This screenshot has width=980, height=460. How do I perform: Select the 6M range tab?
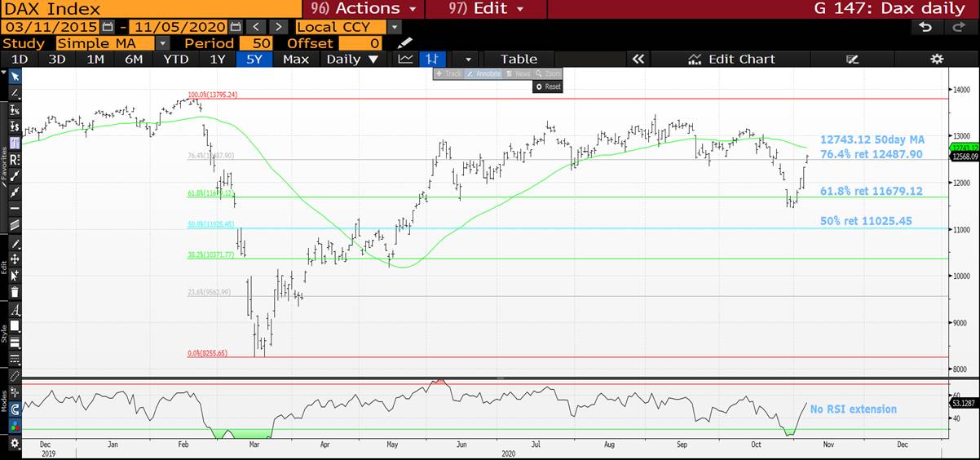pos(134,59)
